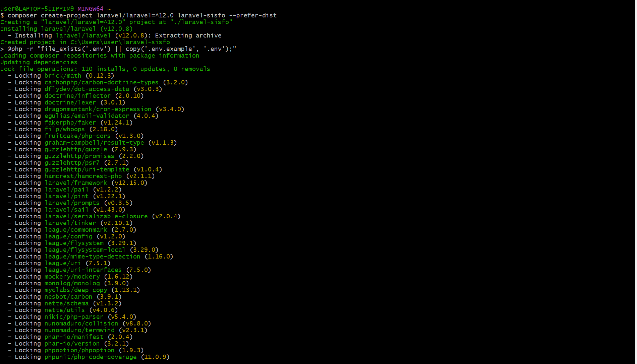
Task: Click the "Updating dependencies" line
Action: 39,62
